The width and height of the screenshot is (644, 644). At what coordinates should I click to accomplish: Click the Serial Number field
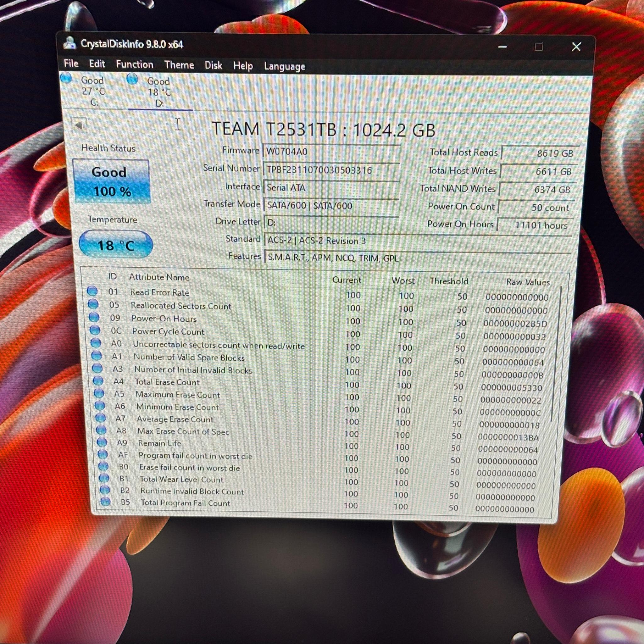[x=331, y=170]
